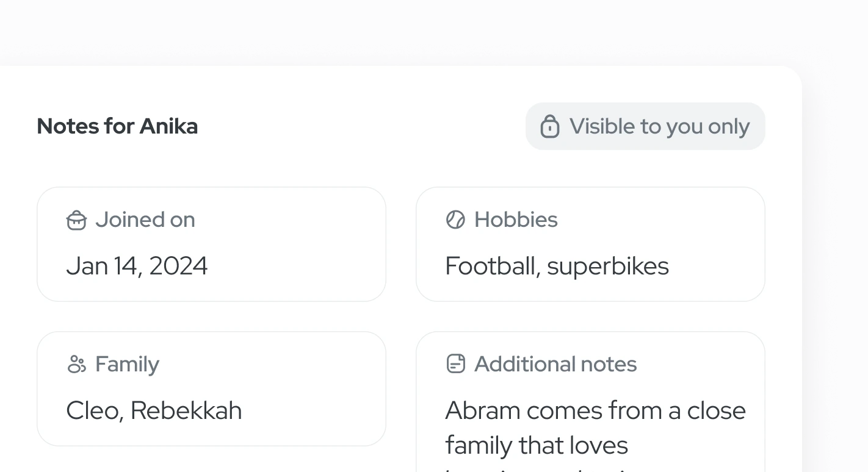Click the note icon beside Additional notes
This screenshot has width=868, height=472.
point(455,364)
